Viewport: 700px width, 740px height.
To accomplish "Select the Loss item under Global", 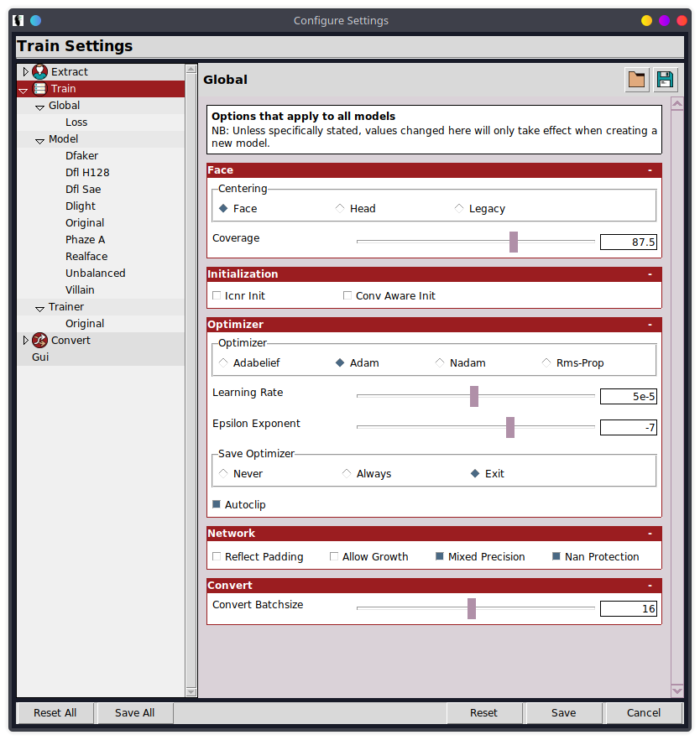I will (76, 122).
